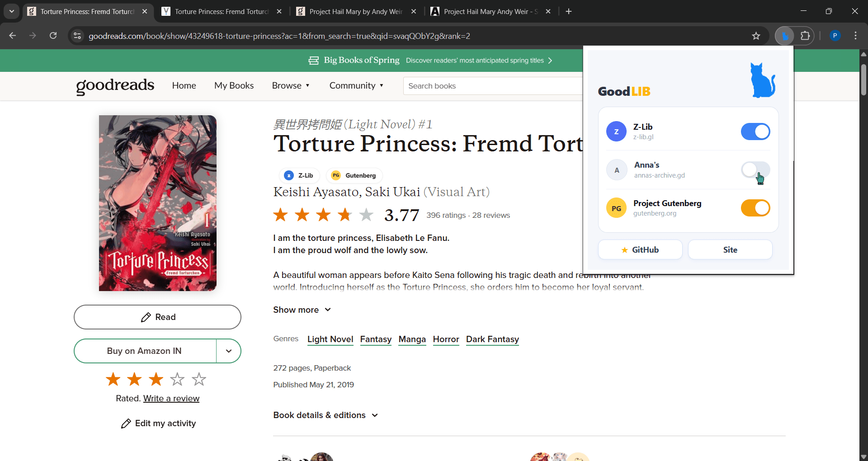Expand the Community dropdown
The height and width of the screenshot is (461, 868).
(x=356, y=85)
